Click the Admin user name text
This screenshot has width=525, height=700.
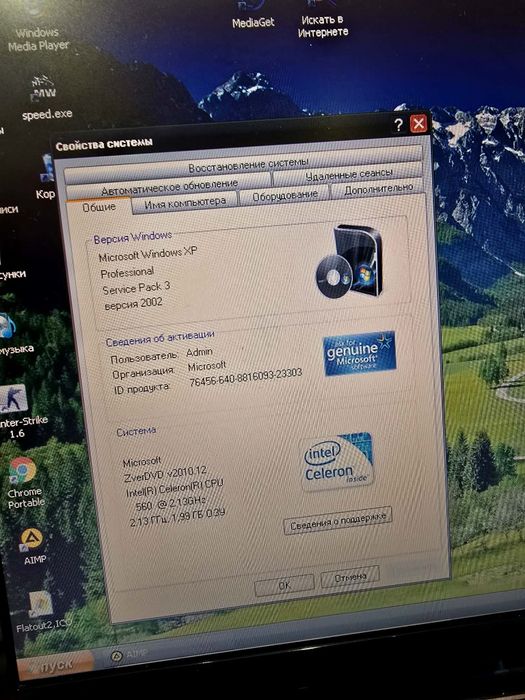click(199, 352)
